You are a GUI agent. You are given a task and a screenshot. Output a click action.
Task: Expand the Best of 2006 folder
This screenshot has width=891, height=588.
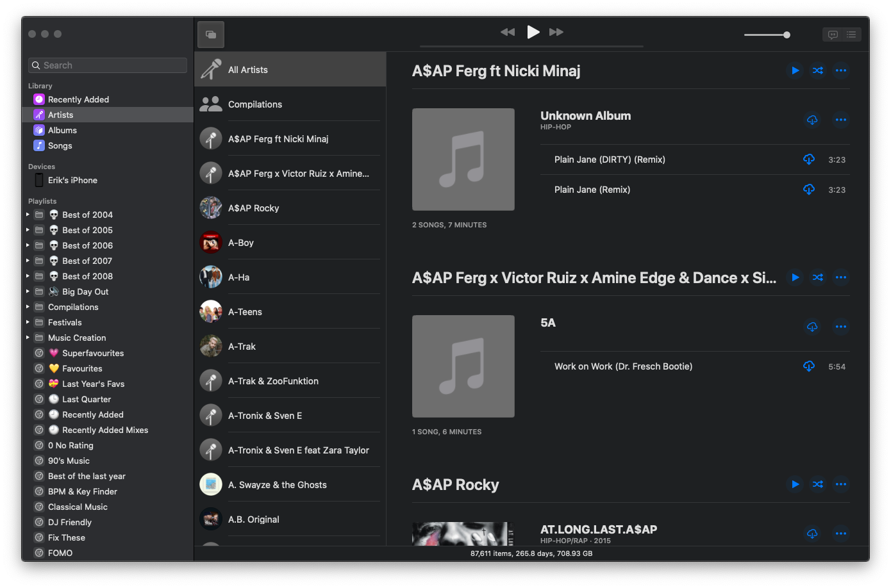coord(28,245)
